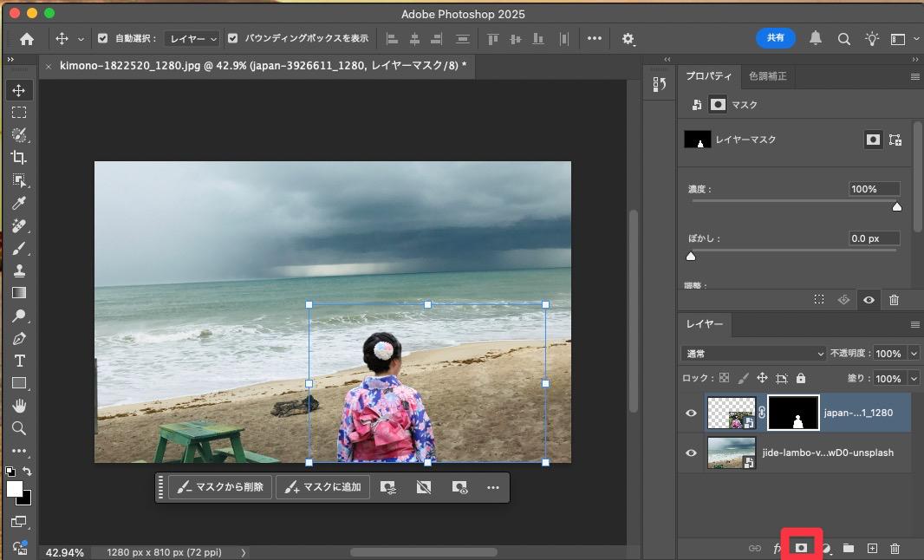
Task: Create a new layer group
Action: pyautogui.click(x=849, y=548)
